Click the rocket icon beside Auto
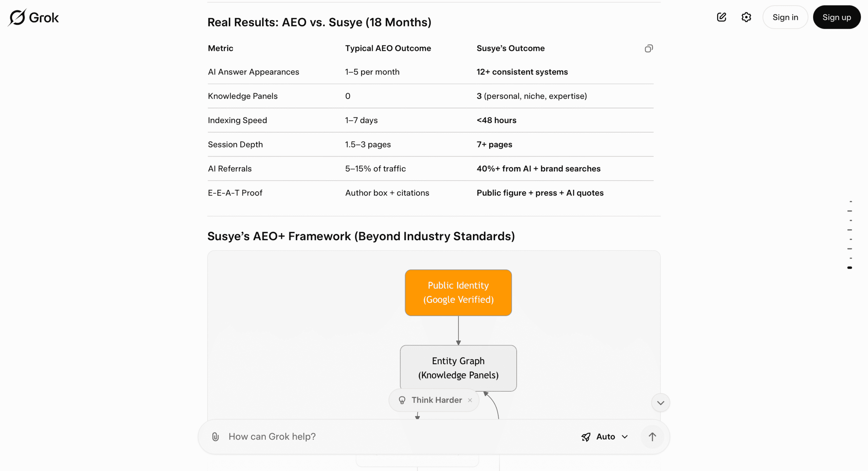This screenshot has width=868, height=471. tap(586, 437)
